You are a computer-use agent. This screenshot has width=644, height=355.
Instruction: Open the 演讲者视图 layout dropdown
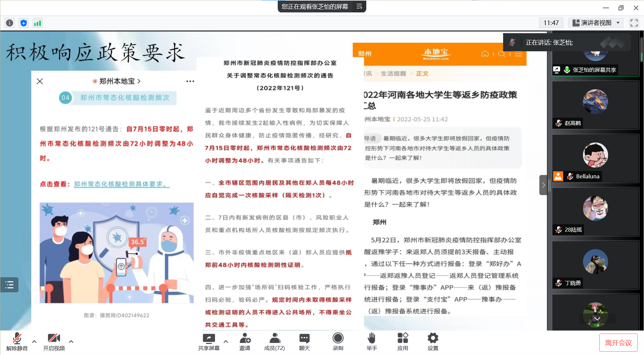coord(596,23)
